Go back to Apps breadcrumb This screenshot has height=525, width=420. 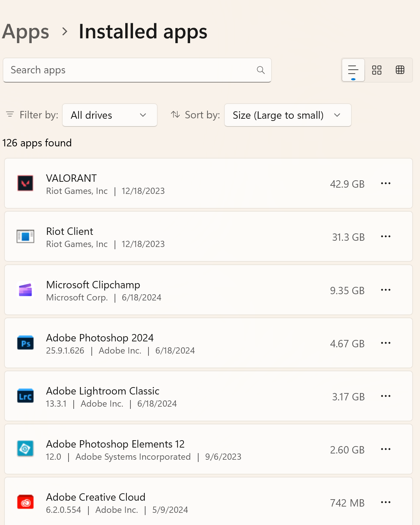click(x=25, y=32)
